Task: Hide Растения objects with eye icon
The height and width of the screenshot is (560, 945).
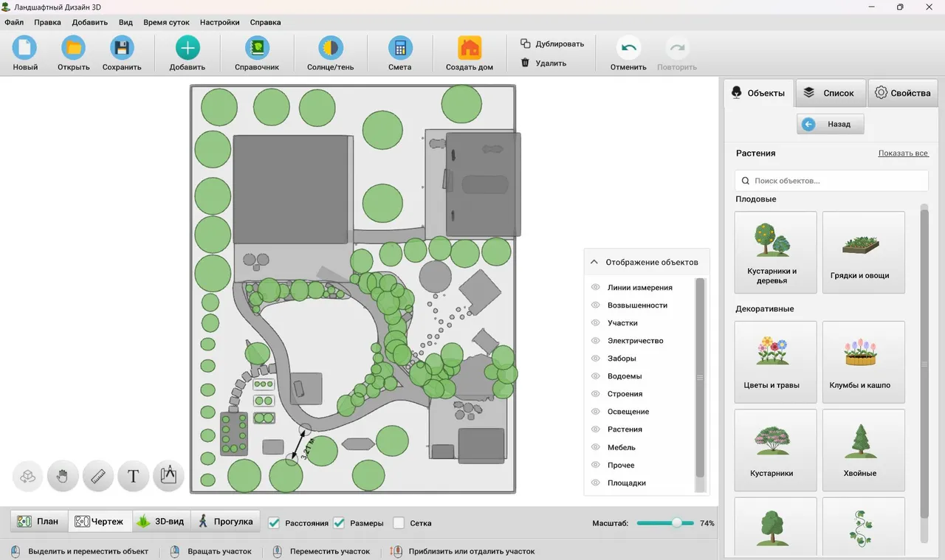Action: pos(595,429)
